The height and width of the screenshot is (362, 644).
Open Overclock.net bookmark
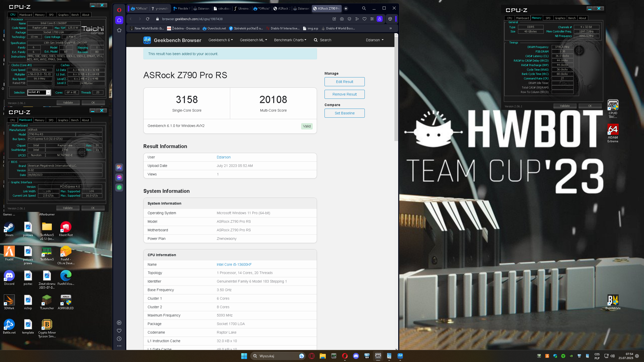pos(214,28)
